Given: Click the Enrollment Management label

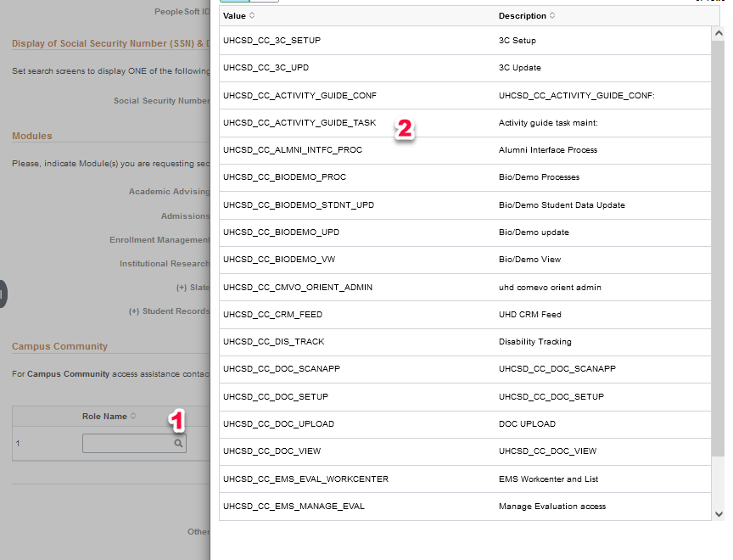Looking at the screenshot, I should pos(159,239).
